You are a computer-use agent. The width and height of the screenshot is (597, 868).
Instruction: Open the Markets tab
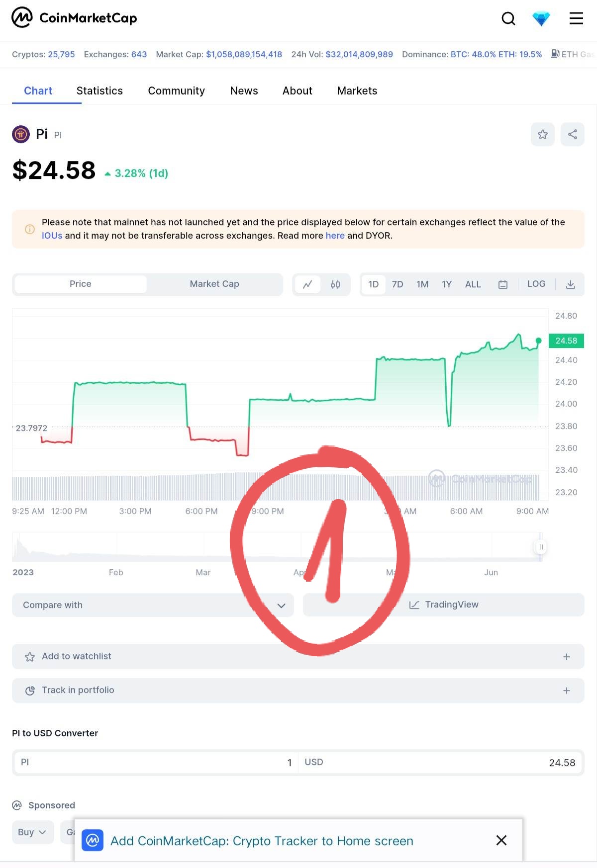357,91
